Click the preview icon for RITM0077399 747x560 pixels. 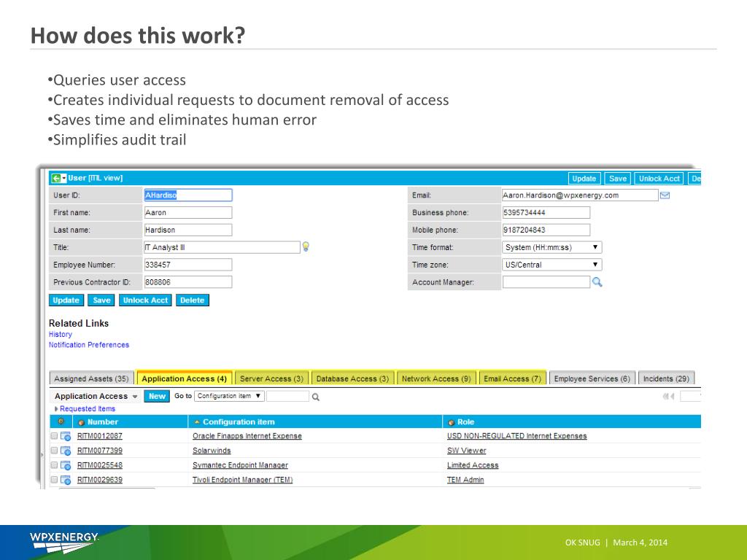tap(66, 451)
